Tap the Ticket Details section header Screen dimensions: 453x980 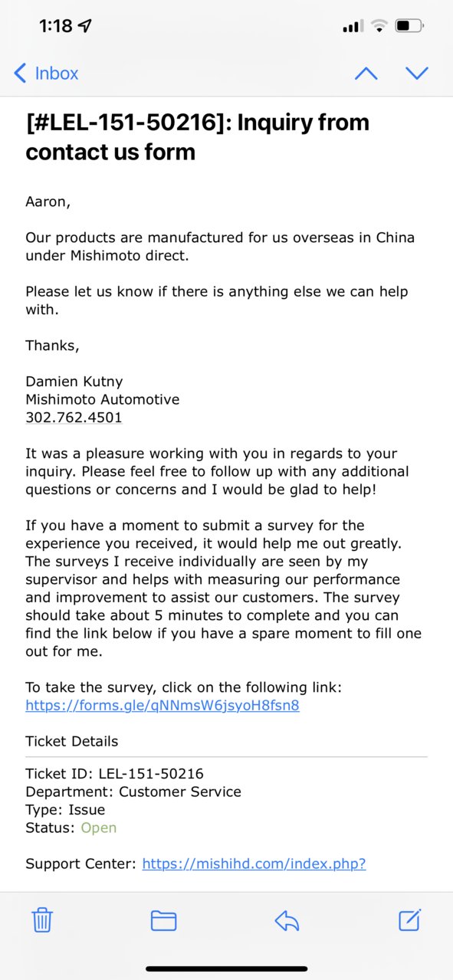pos(72,742)
